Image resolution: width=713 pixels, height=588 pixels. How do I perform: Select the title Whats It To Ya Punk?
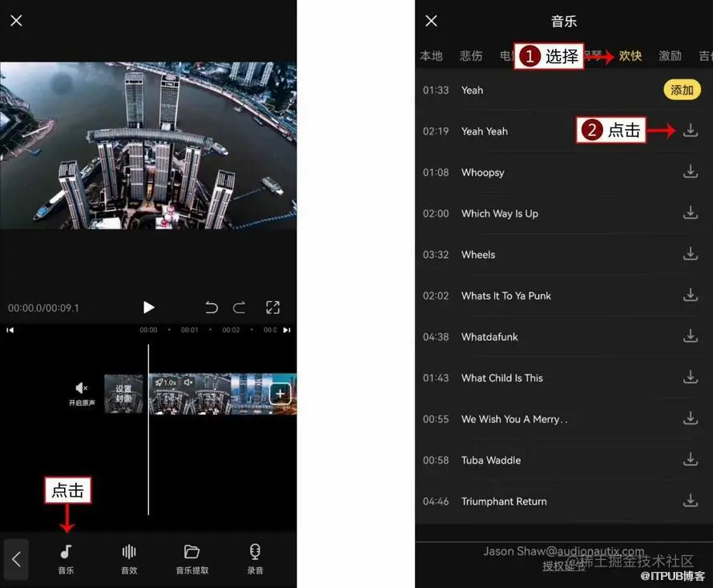pyautogui.click(x=506, y=296)
